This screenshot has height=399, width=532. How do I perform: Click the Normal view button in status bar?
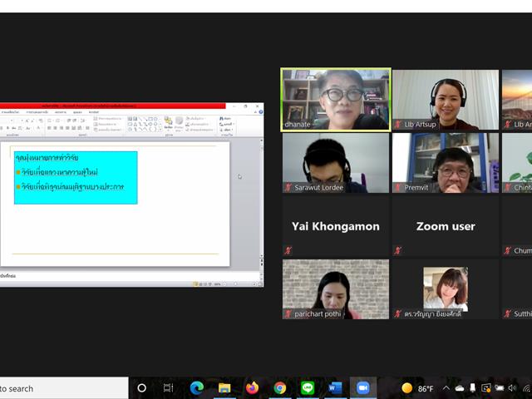[195, 284]
